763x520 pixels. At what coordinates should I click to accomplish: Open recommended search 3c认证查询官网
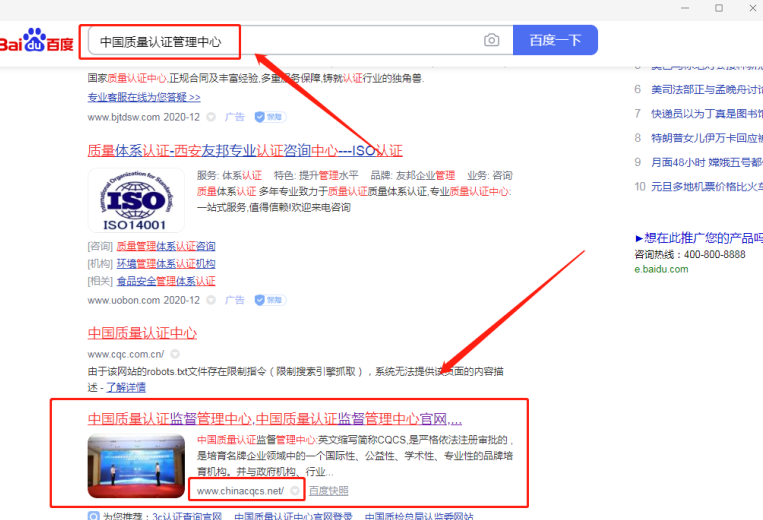(x=187, y=516)
